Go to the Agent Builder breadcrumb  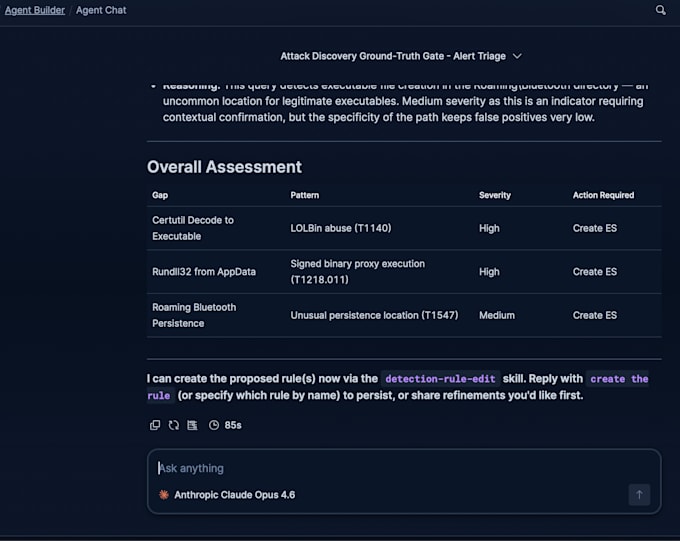point(35,10)
